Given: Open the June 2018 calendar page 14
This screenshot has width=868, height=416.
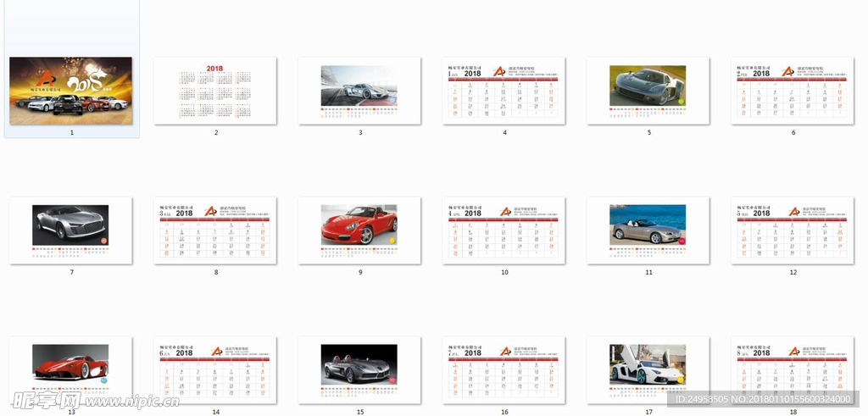Looking at the screenshot, I should click(x=215, y=369).
